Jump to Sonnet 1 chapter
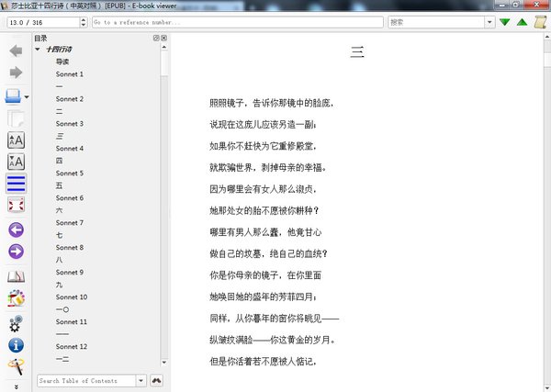The height and width of the screenshot is (392, 551). click(70, 74)
